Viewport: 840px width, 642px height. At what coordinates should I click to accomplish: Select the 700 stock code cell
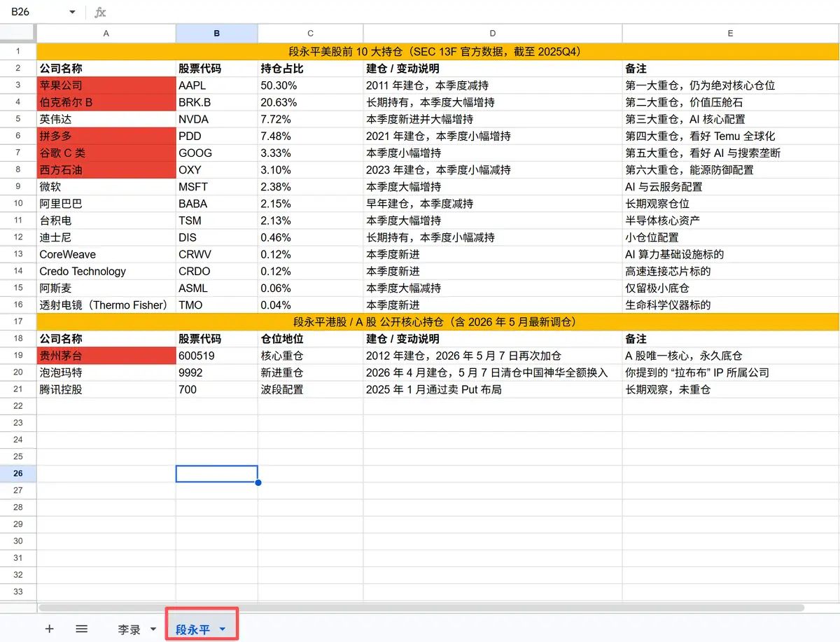click(x=217, y=389)
